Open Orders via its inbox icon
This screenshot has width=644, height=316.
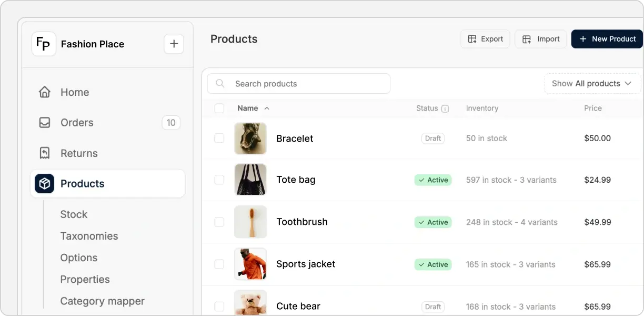pos(45,122)
